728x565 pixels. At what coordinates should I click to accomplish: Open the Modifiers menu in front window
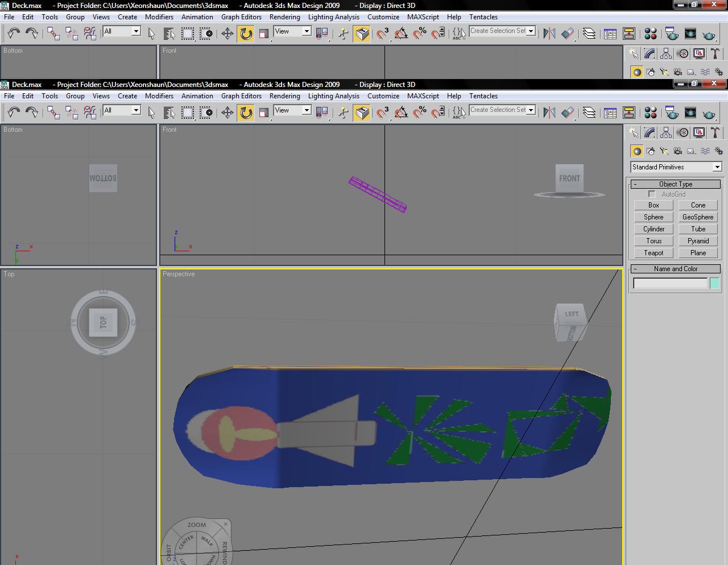[x=159, y=96]
